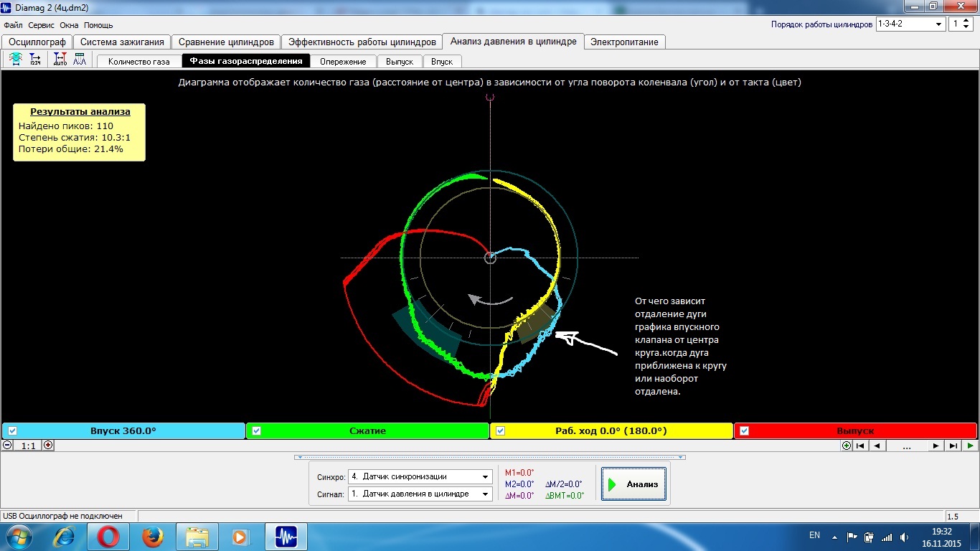Click the taskbar clock showing 19:32

tap(941, 537)
